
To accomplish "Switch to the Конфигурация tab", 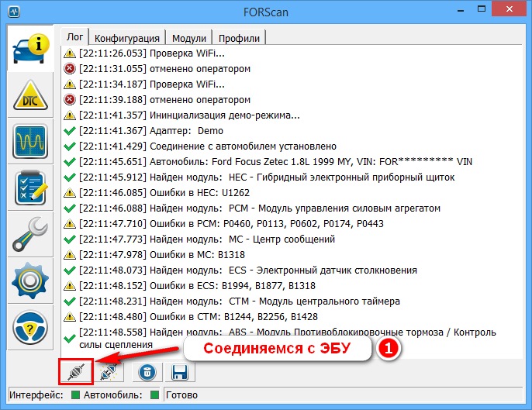I will click(127, 38).
